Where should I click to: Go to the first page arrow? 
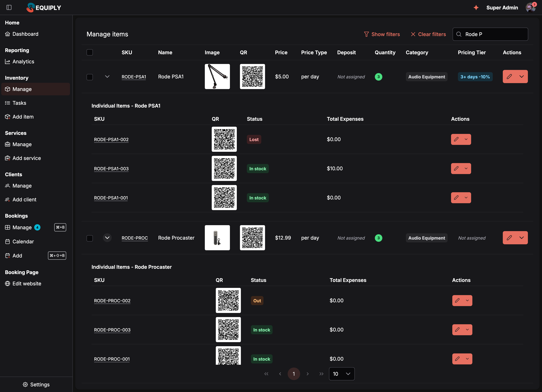(x=266, y=374)
